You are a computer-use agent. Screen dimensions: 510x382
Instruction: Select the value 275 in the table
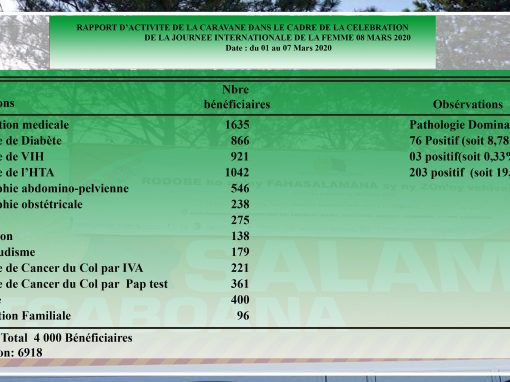point(240,220)
